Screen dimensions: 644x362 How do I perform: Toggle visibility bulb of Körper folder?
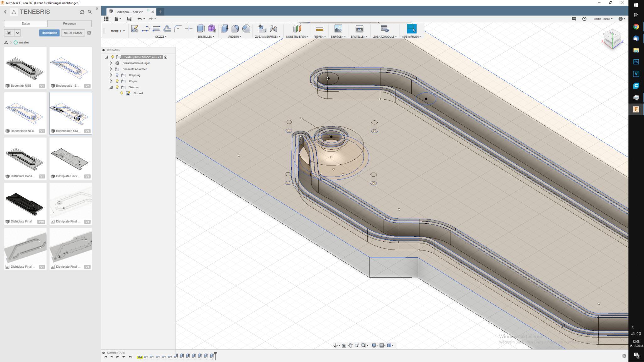point(117,81)
